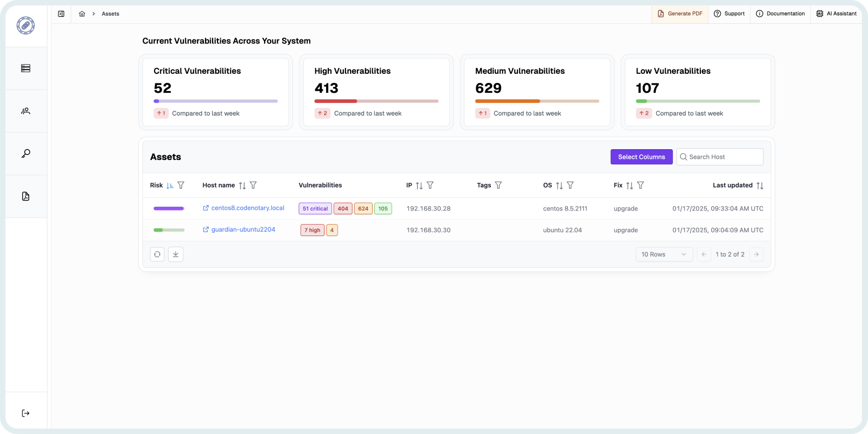Viewport: 868px width, 434px height.
Task: Sort by Last updated
Action: pyautogui.click(x=760, y=186)
